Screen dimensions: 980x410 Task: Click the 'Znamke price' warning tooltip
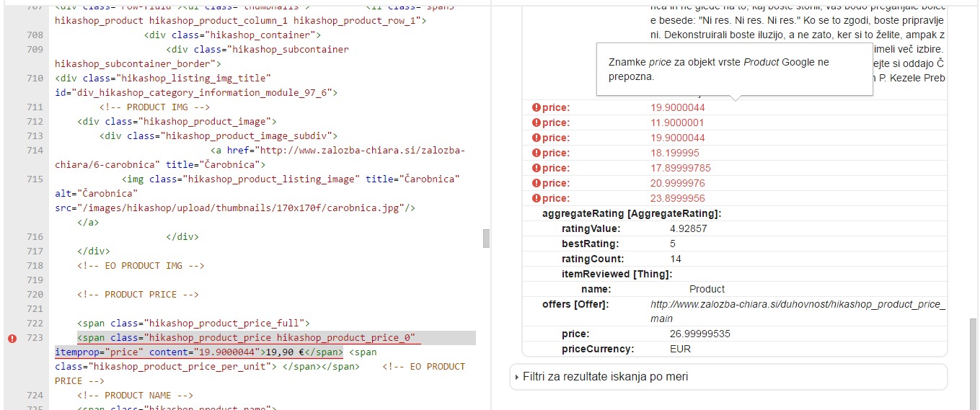[734, 69]
